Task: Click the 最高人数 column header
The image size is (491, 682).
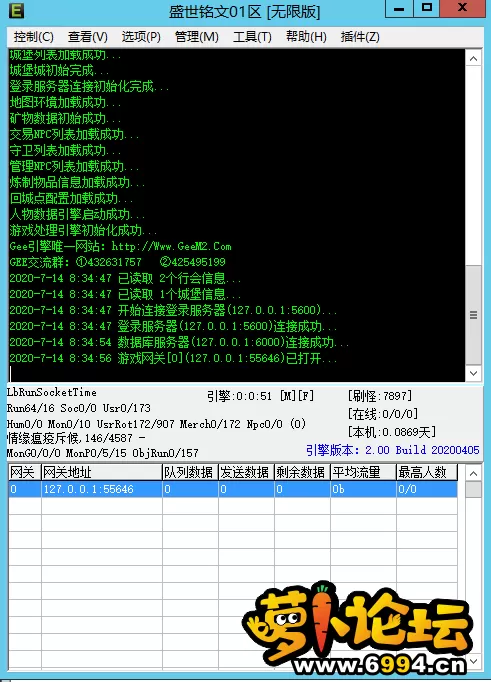Action: pos(427,472)
